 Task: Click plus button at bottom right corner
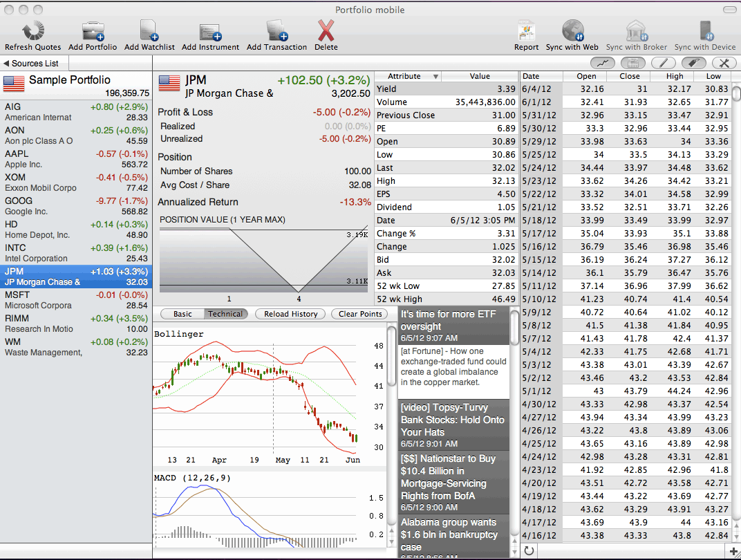(733, 551)
